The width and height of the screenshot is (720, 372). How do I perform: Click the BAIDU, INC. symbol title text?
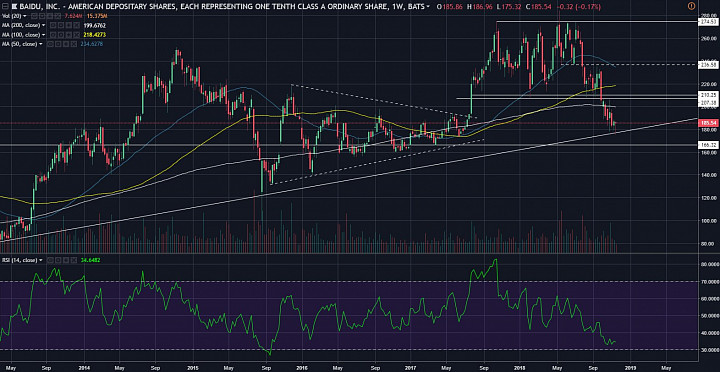tap(39, 6)
